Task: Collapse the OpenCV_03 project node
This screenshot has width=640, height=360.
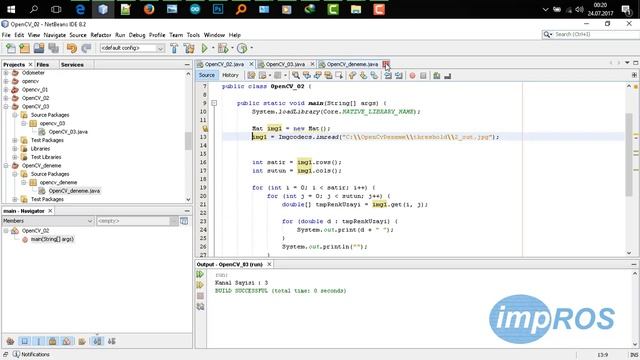Action: (6, 107)
